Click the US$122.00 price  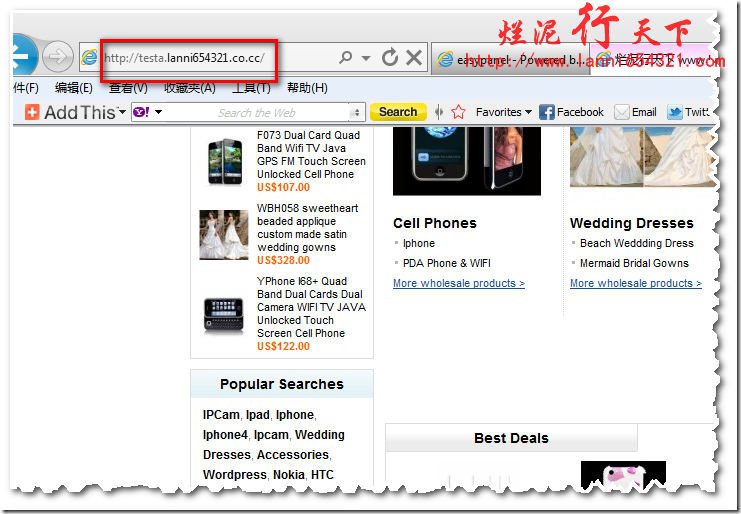(283, 346)
